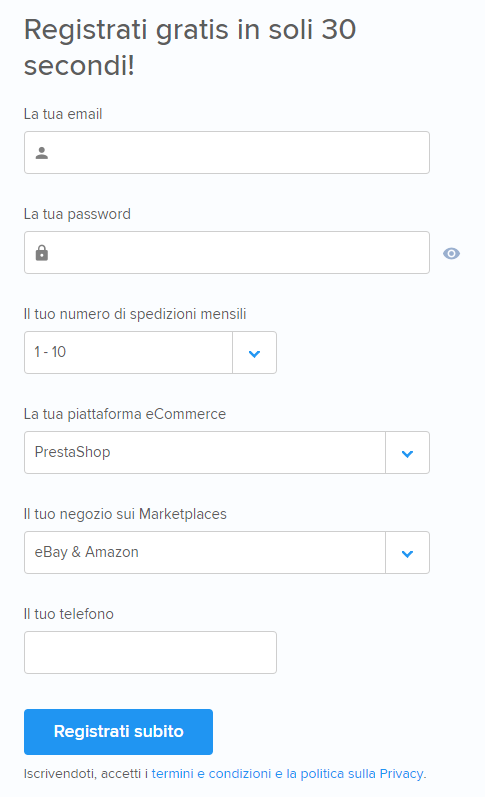Open the eBay & Amazon marketplace chevron
The height and width of the screenshot is (797, 485).
(x=407, y=553)
